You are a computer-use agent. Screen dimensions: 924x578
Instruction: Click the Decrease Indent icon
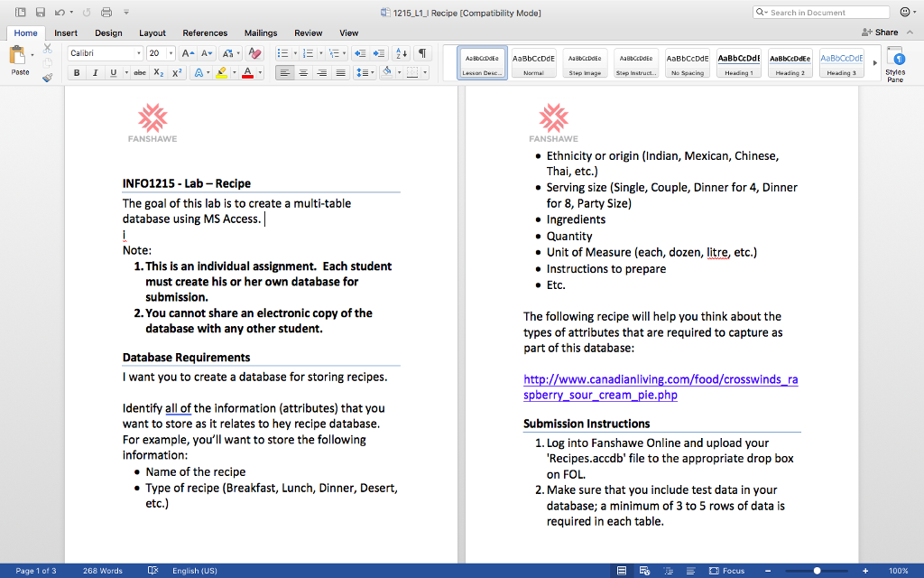tap(359, 53)
